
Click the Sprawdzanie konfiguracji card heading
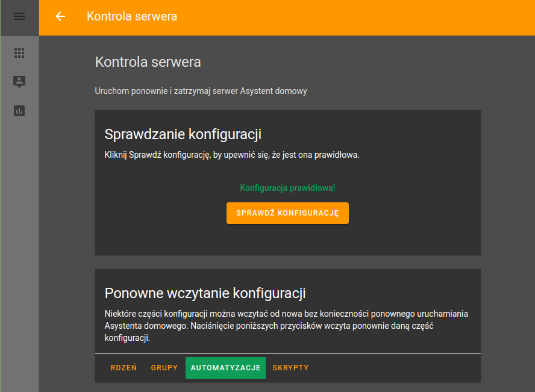click(x=183, y=134)
